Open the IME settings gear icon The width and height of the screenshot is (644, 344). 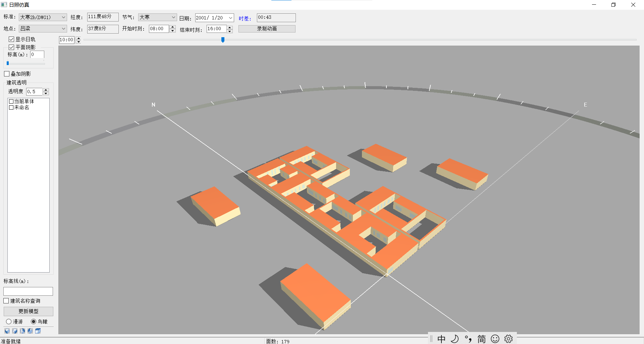[508, 339]
